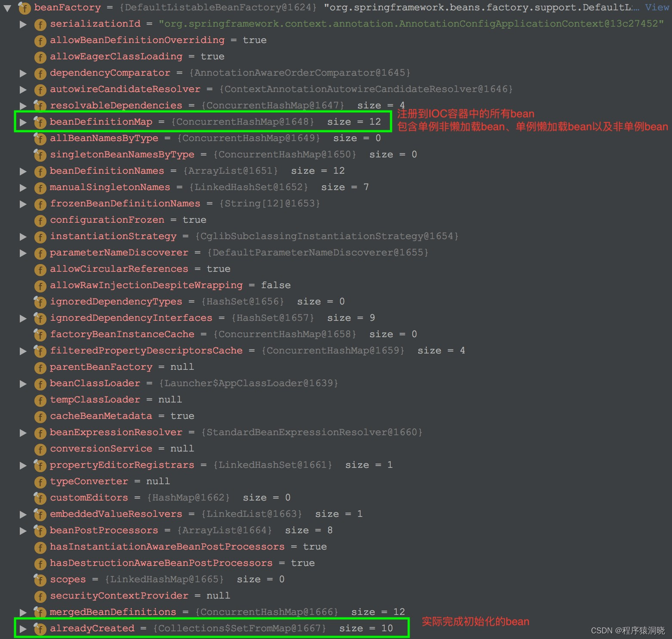Expand the mergedBeanDefinitions node arrow
The height and width of the screenshot is (639, 672).
(23, 613)
